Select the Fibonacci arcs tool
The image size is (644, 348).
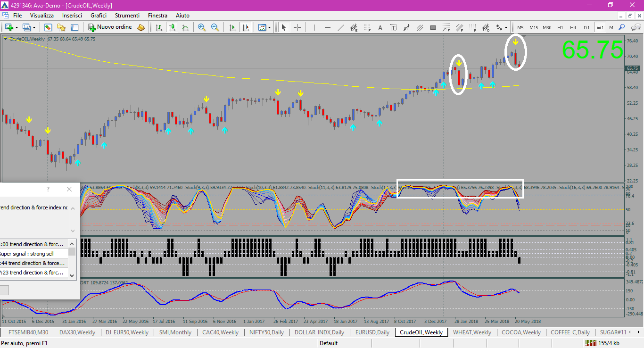pos(446,27)
